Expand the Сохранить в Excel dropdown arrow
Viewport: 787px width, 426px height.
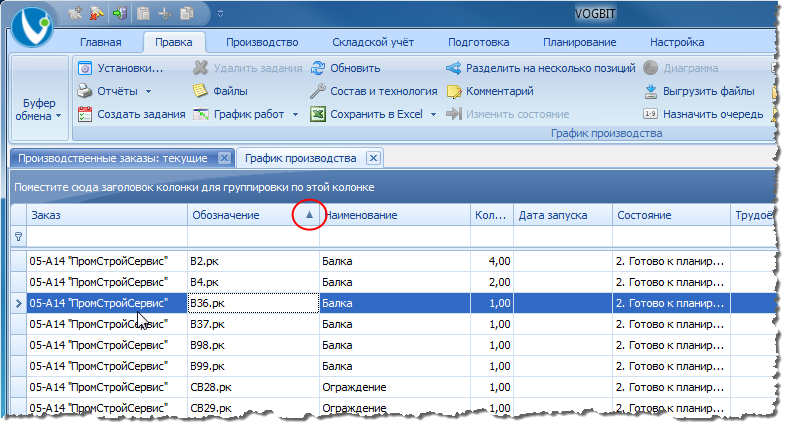[434, 114]
